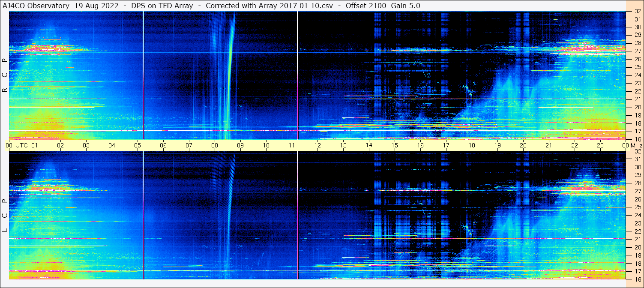Screen dimensions: 644x288
Task: Select hour '13' on the time axis
Action: (x=344, y=145)
